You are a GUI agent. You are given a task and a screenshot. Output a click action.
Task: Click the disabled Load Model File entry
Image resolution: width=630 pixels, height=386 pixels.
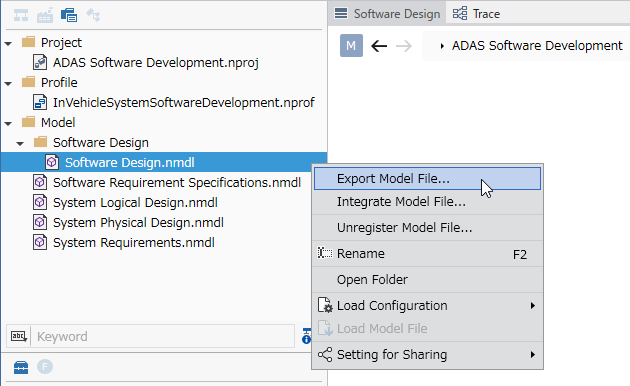click(x=428, y=329)
